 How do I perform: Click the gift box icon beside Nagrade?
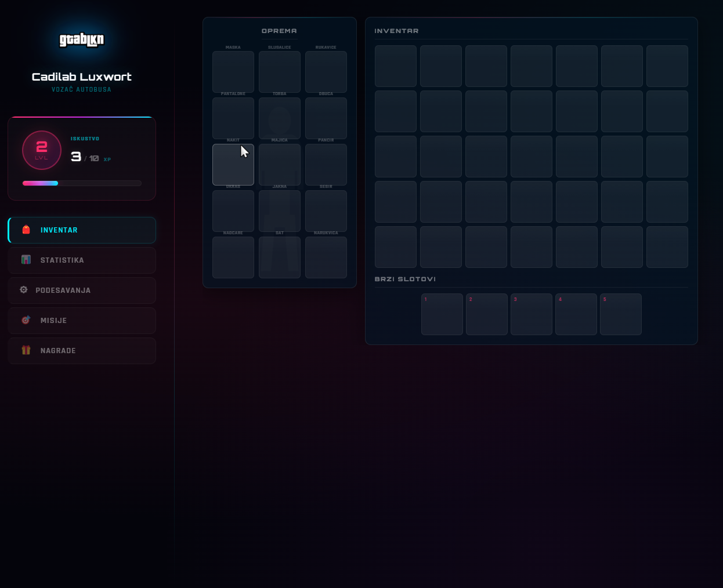coord(26,350)
